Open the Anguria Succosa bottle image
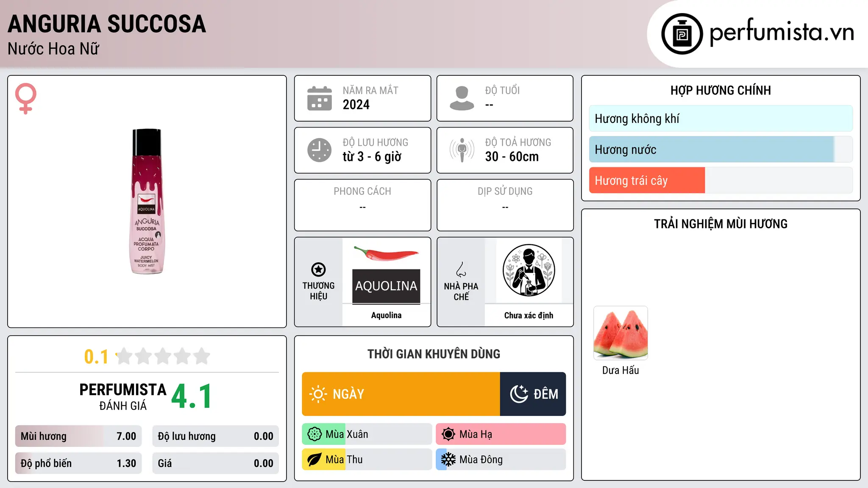868x488 pixels. click(x=147, y=202)
